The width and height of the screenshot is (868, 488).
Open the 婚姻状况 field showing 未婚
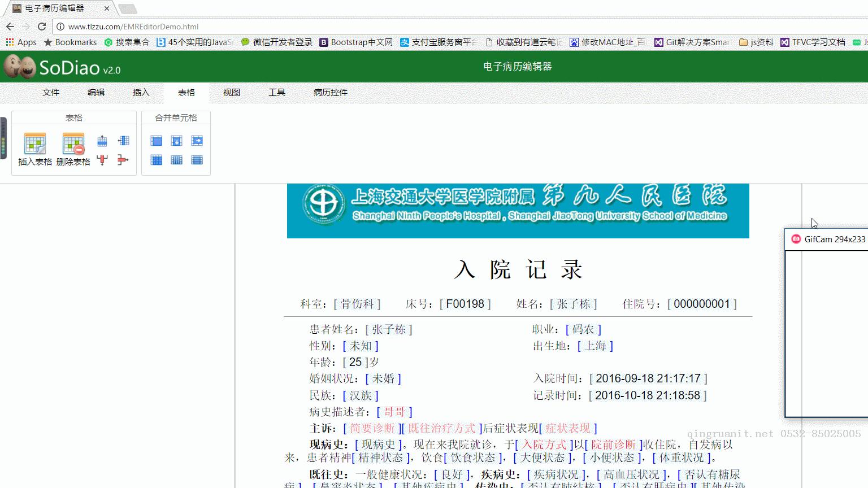pyautogui.click(x=383, y=378)
